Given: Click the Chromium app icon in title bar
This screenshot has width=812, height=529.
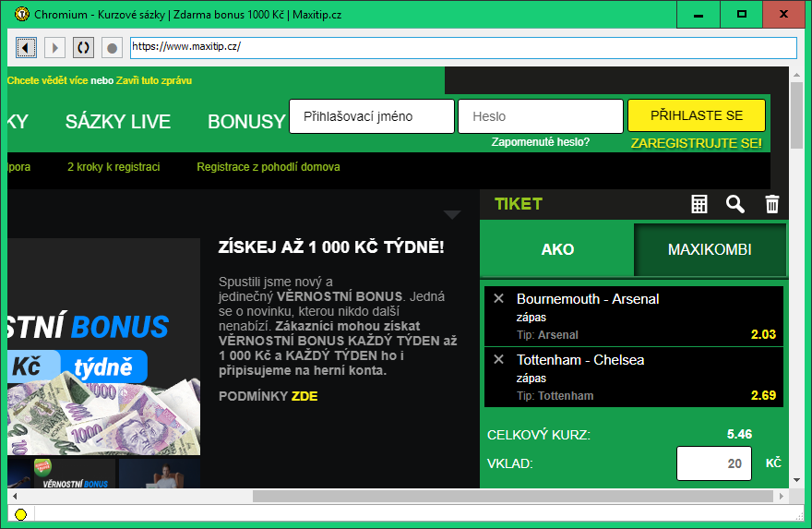Looking at the screenshot, I should 22,14.
